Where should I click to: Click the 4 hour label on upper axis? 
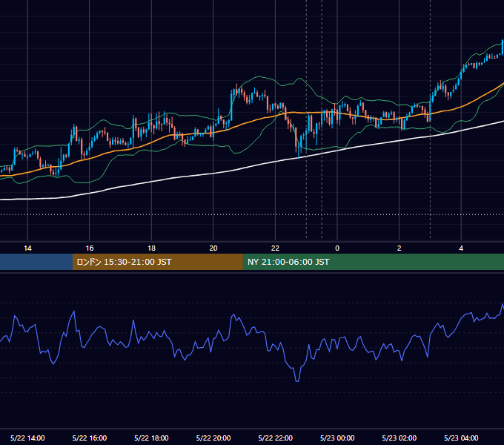click(461, 248)
